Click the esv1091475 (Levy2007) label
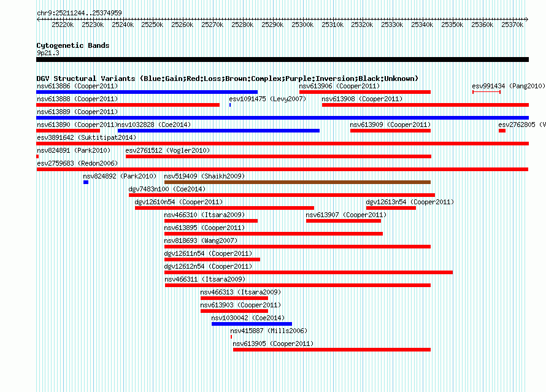The height and width of the screenshot is (392, 546). coord(267,99)
